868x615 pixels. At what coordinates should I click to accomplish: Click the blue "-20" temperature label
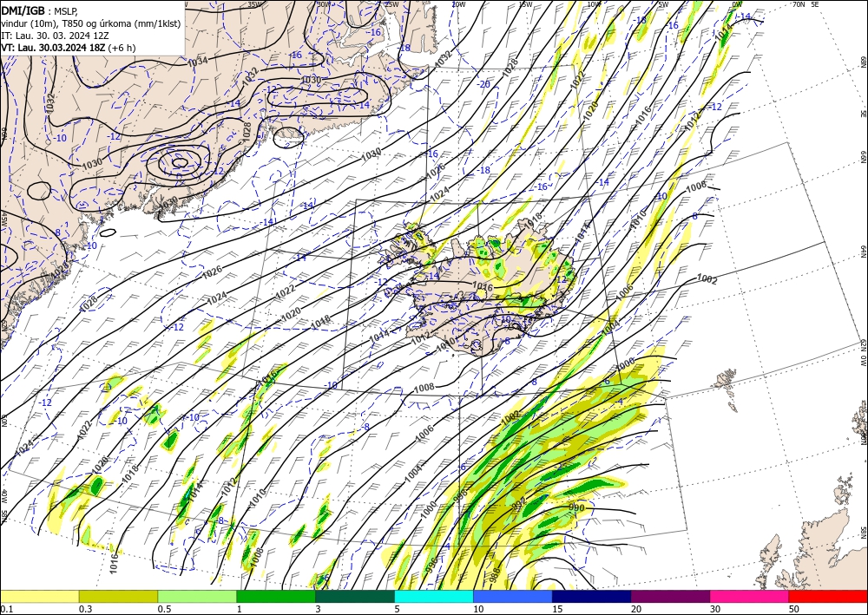click(483, 84)
